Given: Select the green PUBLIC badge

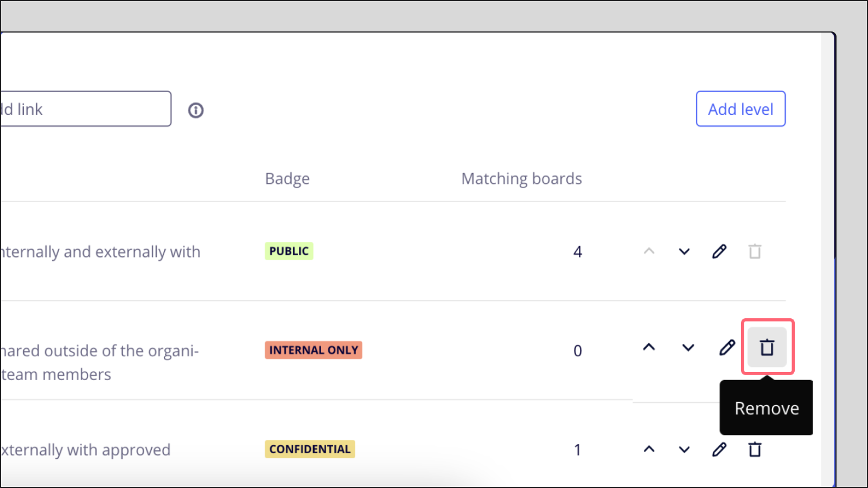Looking at the screenshot, I should pos(289,251).
